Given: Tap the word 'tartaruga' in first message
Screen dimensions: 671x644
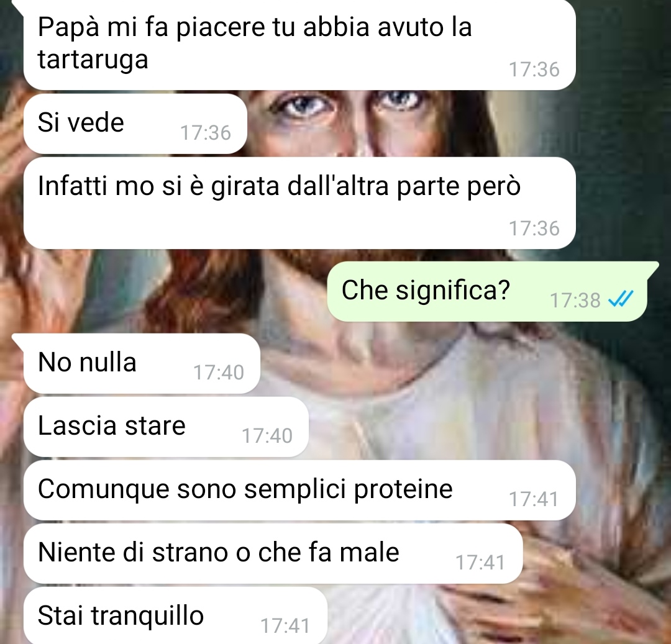Looking at the screenshot, I should point(93,59).
